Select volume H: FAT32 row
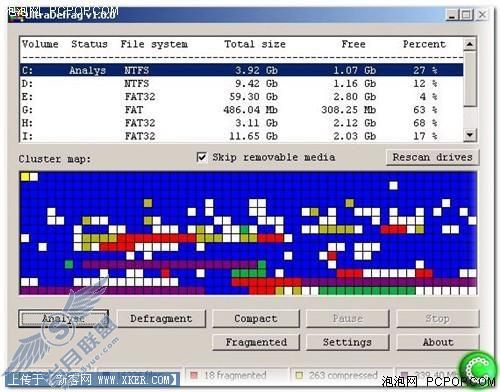The image size is (500, 392). pos(241,123)
